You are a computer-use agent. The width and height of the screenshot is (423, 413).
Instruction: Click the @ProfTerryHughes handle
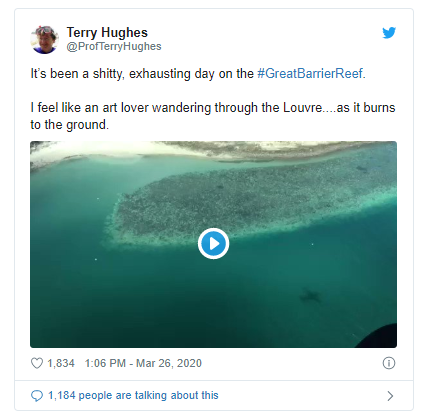114,46
